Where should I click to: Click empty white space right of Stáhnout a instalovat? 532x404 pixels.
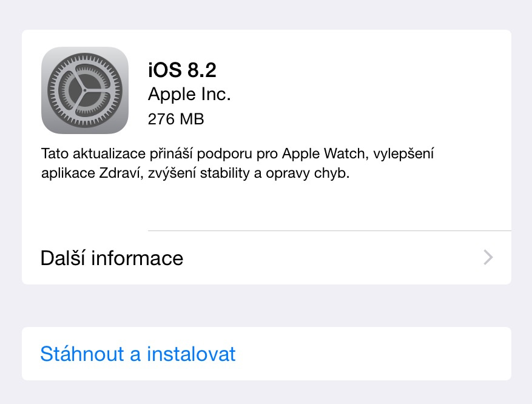[x=373, y=354]
